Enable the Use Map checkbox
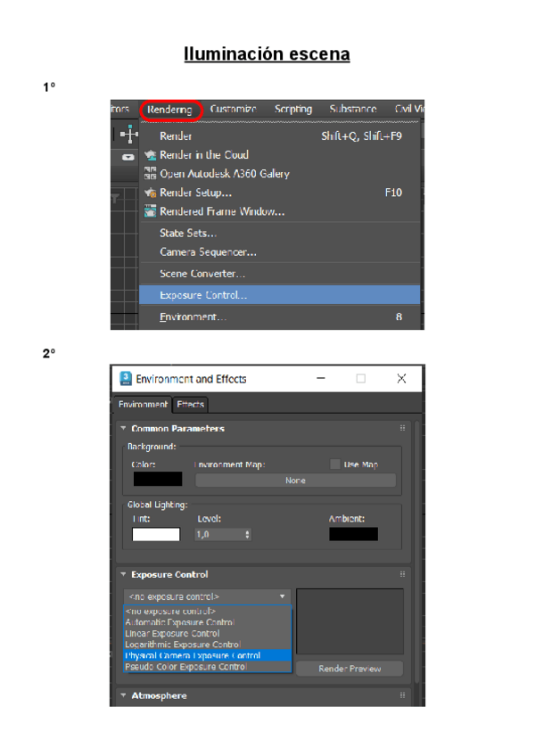Viewport: 535px width, 756px height. 334,464
